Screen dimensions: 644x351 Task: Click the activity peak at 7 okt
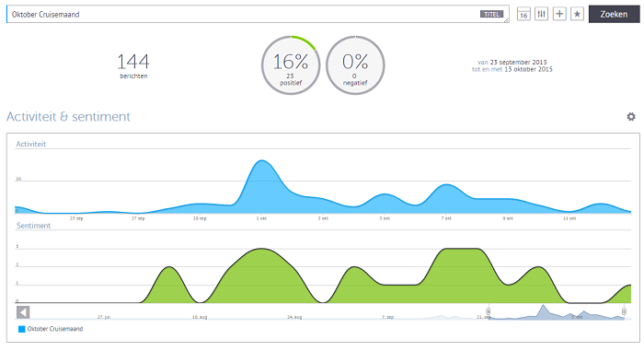446,185
